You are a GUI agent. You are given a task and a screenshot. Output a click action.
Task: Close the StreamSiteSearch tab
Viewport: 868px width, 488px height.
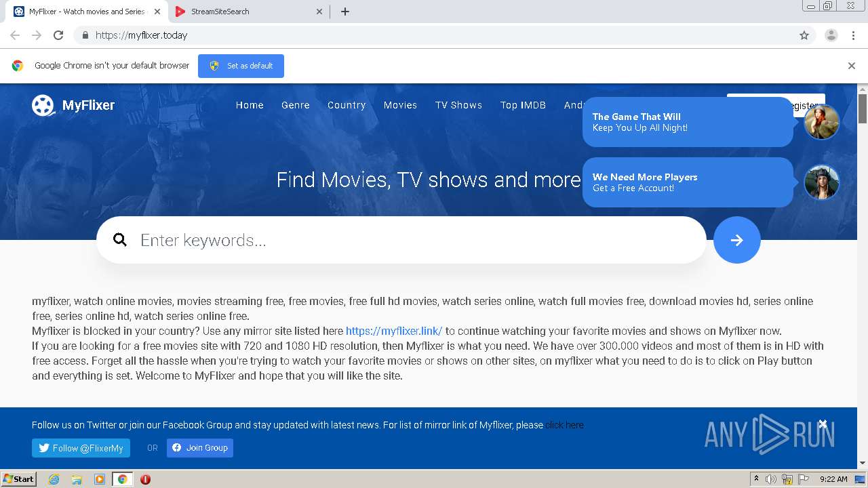(x=319, y=12)
